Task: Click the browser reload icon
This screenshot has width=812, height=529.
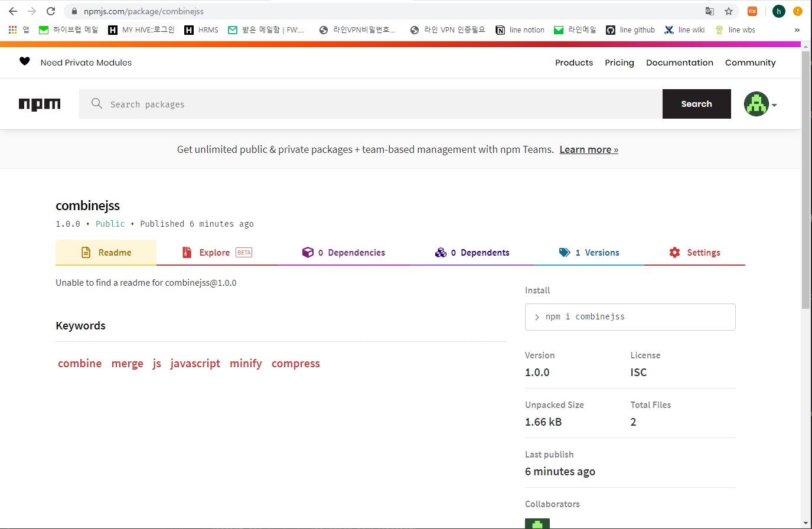Action: pos(51,11)
